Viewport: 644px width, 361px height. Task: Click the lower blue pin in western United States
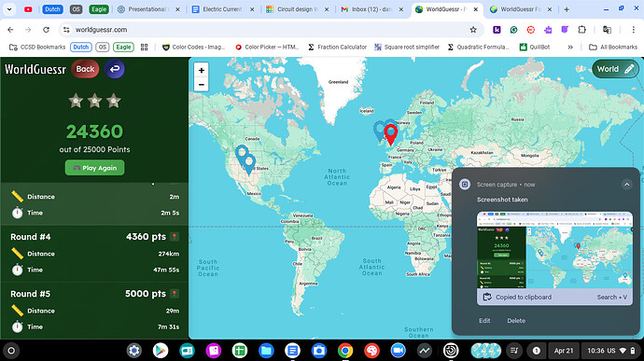tap(249, 164)
